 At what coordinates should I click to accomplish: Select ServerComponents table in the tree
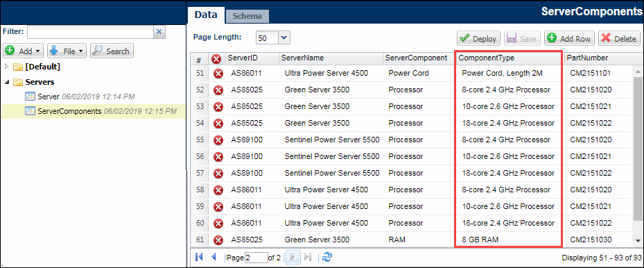tap(69, 111)
